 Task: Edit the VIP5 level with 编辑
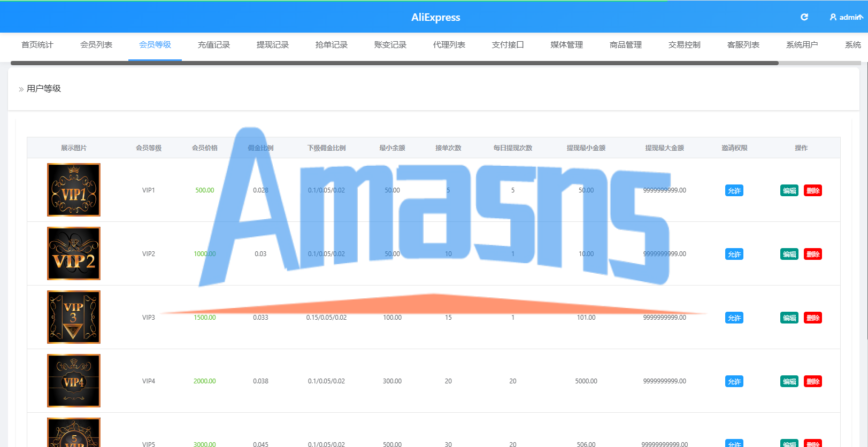pyautogui.click(x=789, y=443)
